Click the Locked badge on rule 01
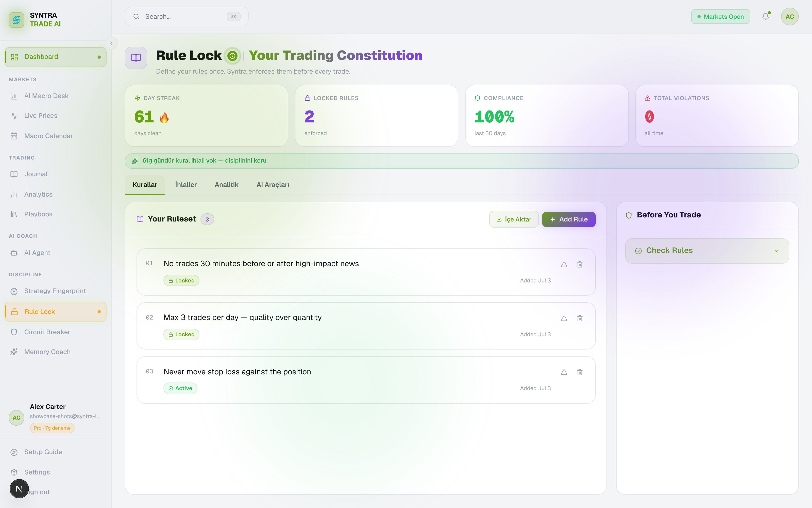Screen dimensions: 812x508 181,280
